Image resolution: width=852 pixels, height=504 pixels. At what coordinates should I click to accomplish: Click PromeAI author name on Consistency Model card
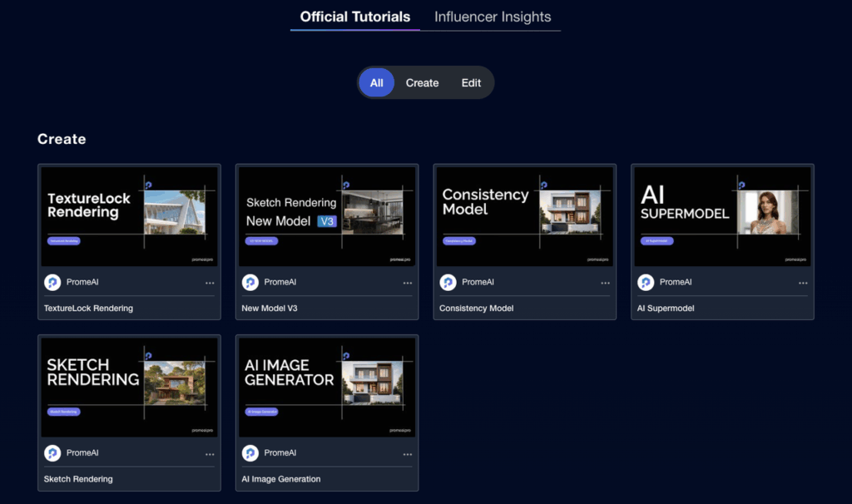(478, 282)
